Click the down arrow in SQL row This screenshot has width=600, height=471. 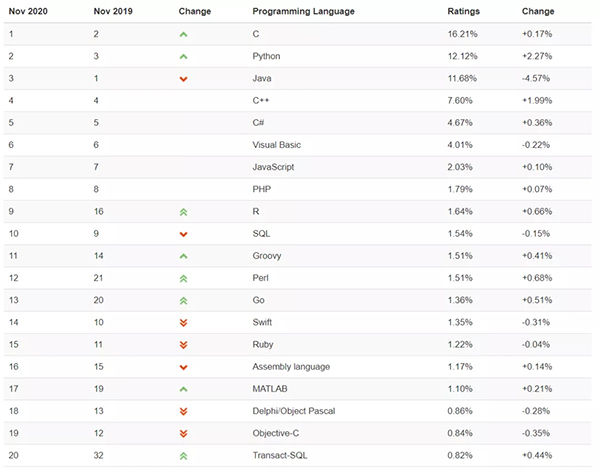[183, 233]
